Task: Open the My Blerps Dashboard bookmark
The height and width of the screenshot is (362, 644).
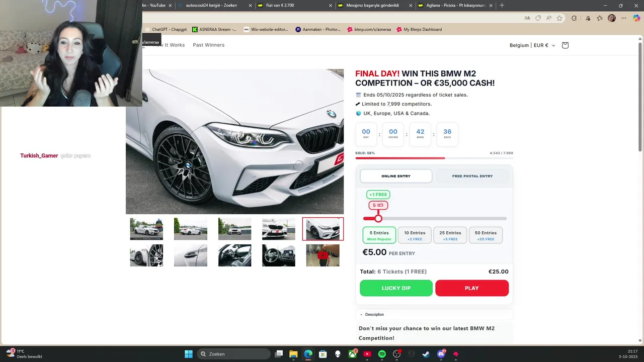Action: click(x=419, y=30)
